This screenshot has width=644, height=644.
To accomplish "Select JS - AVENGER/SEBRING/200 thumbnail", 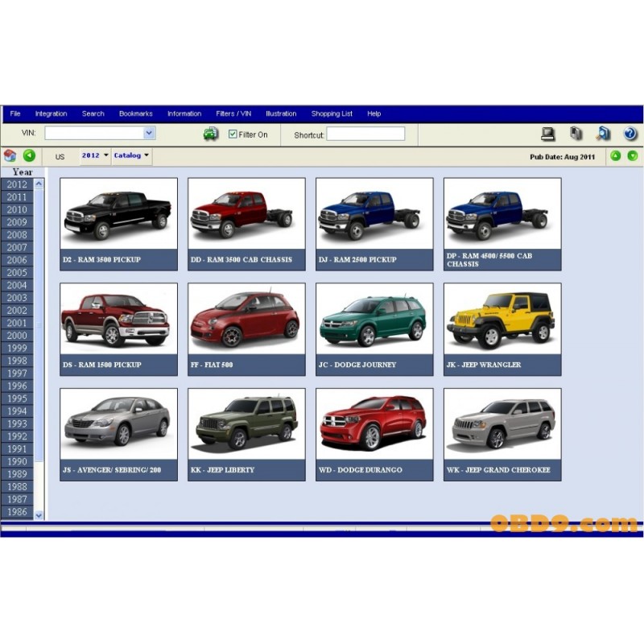I will pos(118,435).
